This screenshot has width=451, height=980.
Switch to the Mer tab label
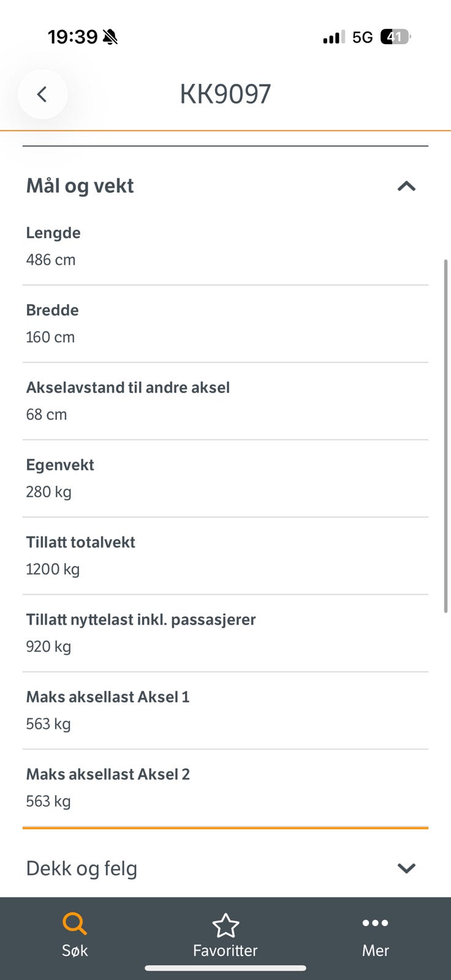click(x=375, y=951)
